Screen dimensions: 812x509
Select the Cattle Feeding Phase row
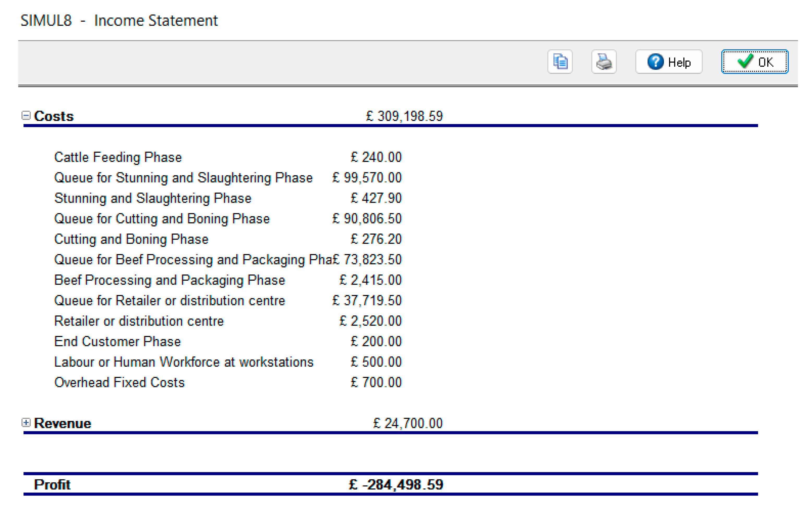point(118,157)
